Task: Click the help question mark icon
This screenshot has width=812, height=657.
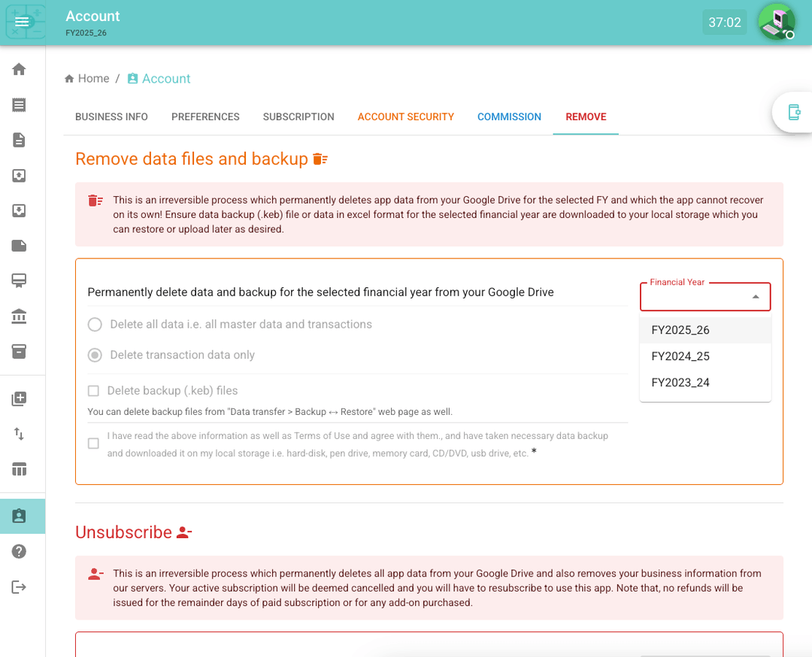Action: (20, 551)
